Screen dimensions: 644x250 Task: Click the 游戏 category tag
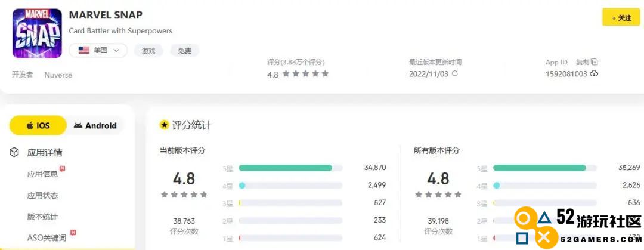(148, 51)
